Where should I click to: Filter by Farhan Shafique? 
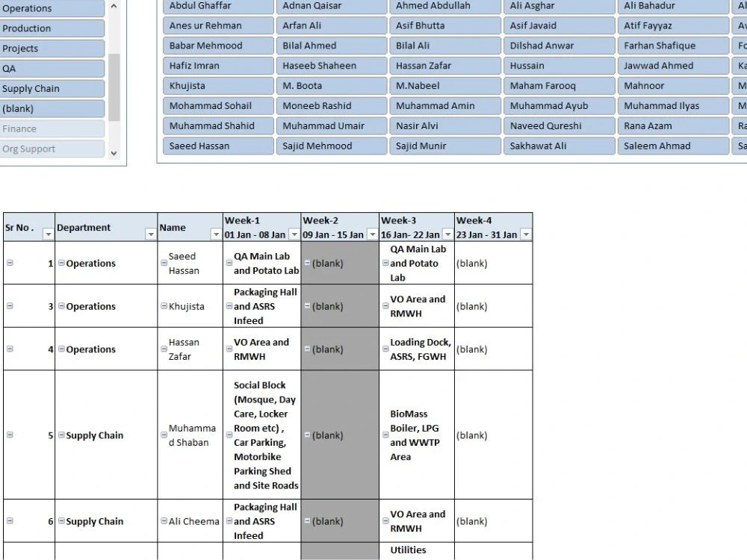[x=673, y=46]
